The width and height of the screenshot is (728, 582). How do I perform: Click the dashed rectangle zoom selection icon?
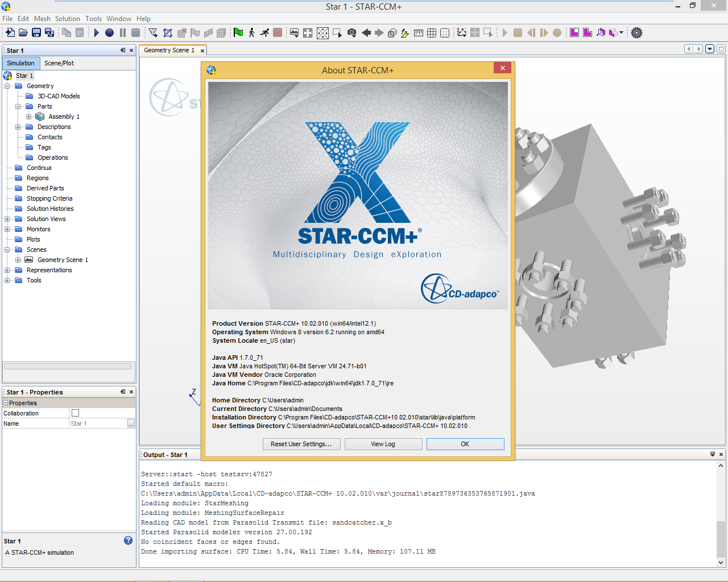337,33
